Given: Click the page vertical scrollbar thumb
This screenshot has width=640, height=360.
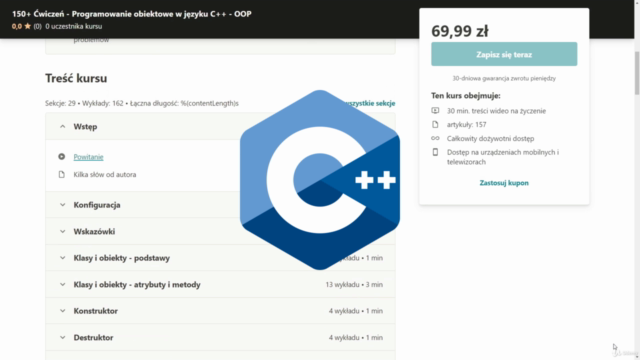Looking at the screenshot, I should click(x=637, y=73).
